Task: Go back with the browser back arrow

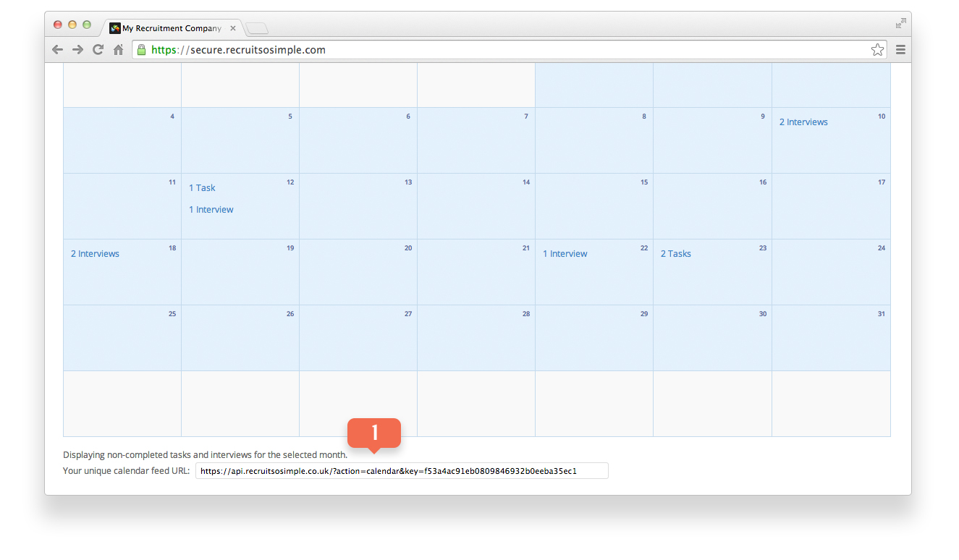Action: [x=57, y=50]
